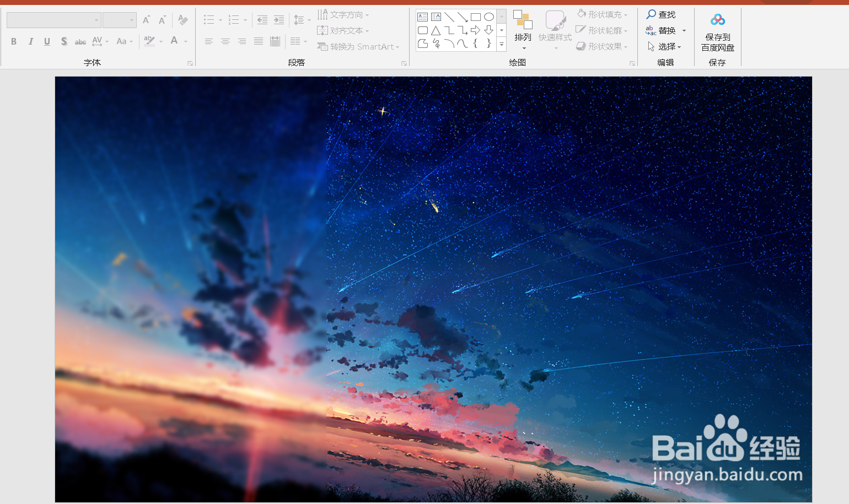Select the rounded rectangle shape
Viewport: 849px width, 504px height.
pos(423,30)
